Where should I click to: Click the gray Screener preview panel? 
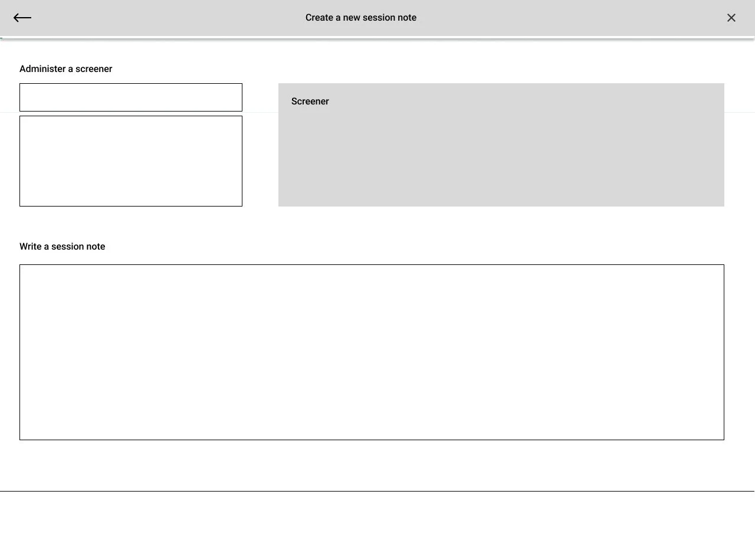click(501, 145)
